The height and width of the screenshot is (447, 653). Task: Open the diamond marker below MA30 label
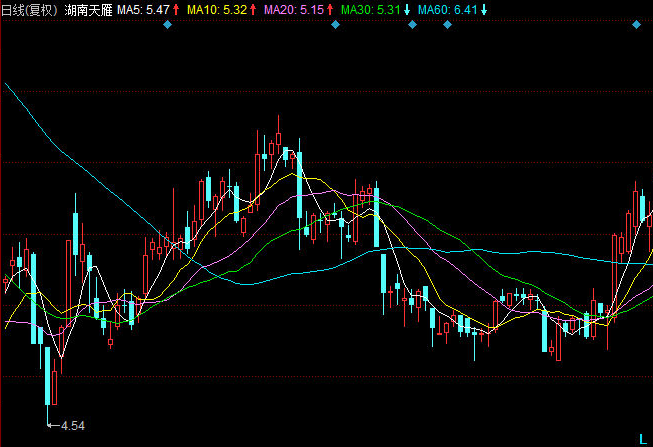412,25
